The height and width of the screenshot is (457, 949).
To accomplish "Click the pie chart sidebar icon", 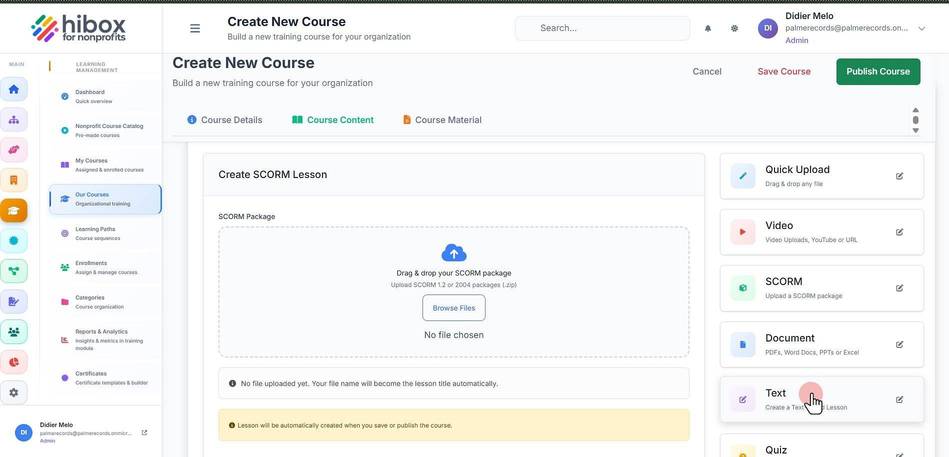I will 14,362.
